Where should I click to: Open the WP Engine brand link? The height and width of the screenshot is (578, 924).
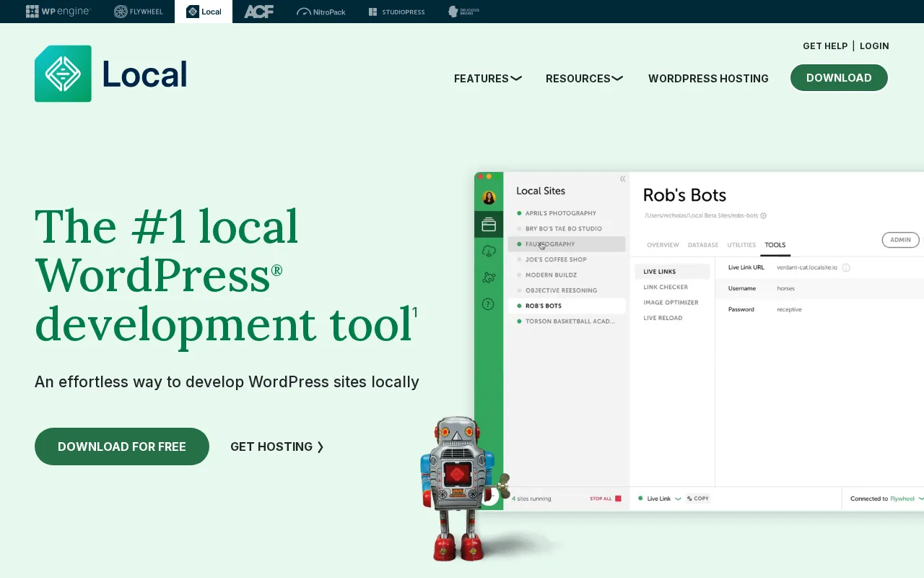coord(58,12)
